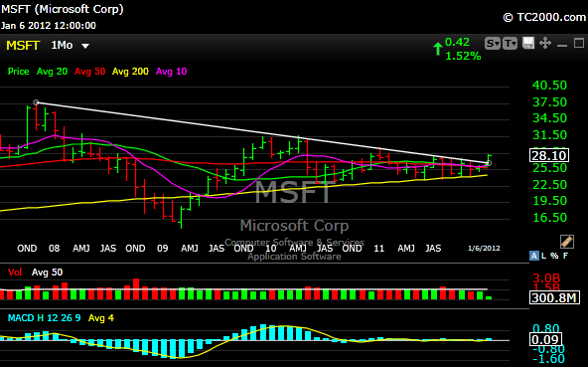Open the T template dropdown button
The height and width of the screenshot is (367, 588).
point(510,44)
